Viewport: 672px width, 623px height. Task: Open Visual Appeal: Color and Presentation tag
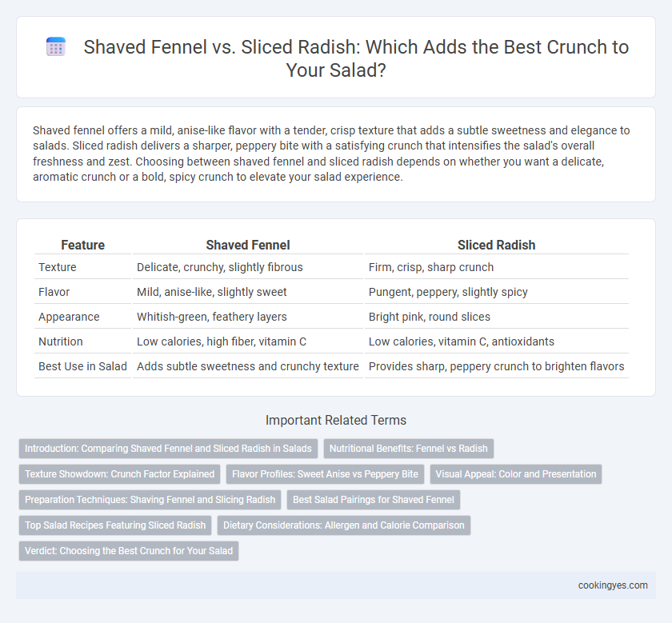click(x=515, y=474)
